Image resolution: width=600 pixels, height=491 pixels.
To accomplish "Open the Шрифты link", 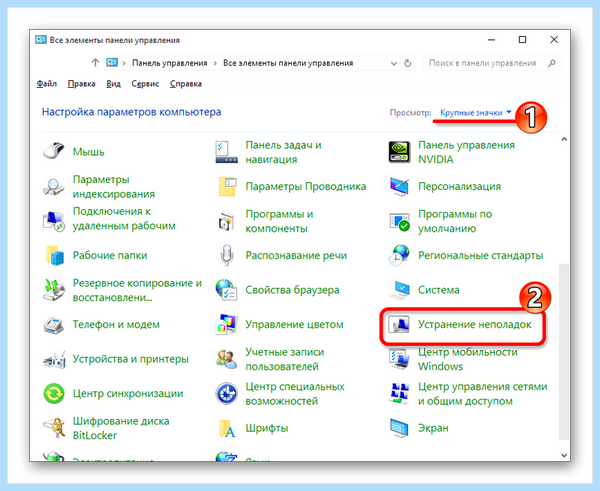I will [267, 428].
